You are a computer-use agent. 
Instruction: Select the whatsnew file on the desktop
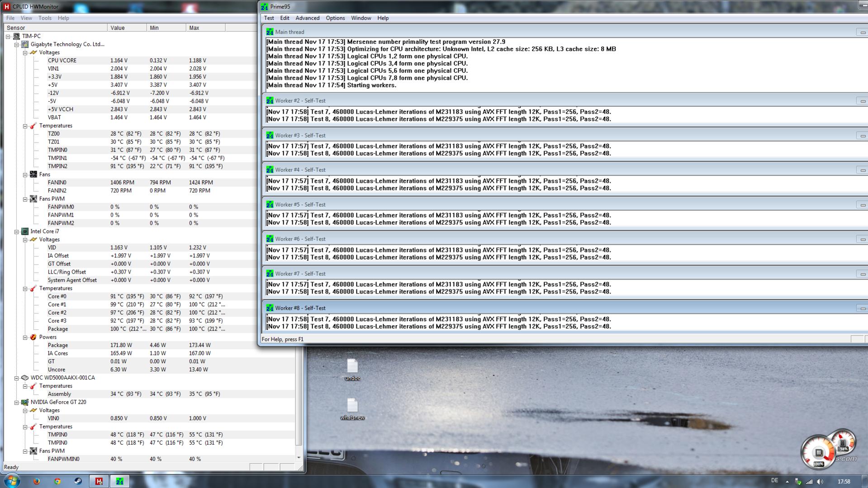[x=352, y=409]
